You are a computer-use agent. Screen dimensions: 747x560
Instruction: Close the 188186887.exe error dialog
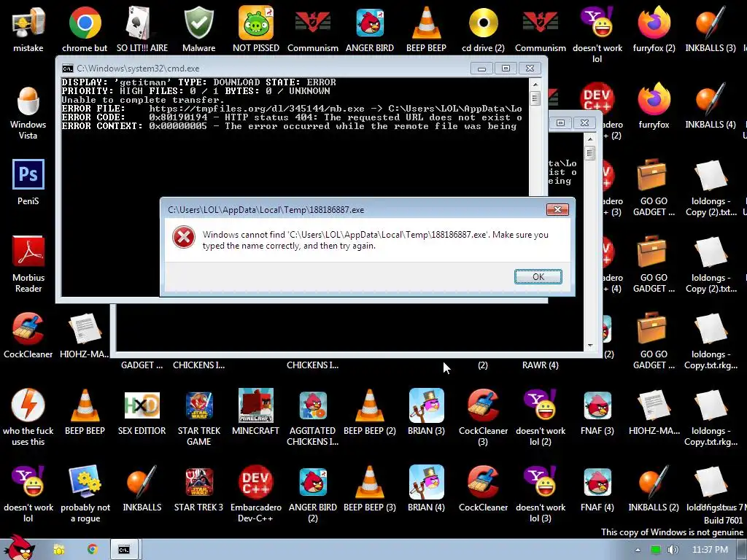pos(557,209)
